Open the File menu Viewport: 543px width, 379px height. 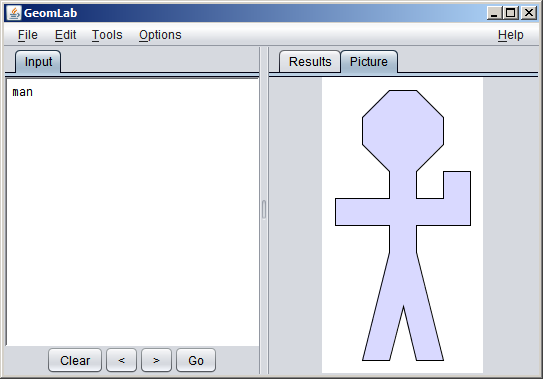pos(28,35)
